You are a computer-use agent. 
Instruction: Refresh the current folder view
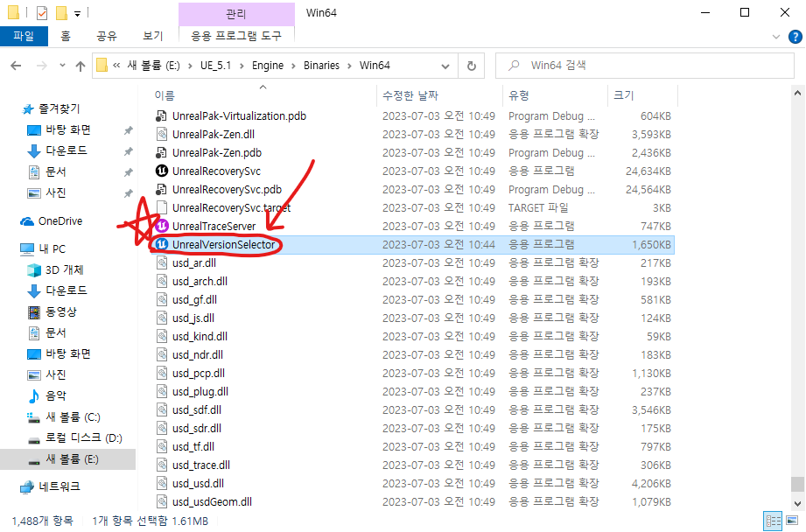tap(472, 66)
